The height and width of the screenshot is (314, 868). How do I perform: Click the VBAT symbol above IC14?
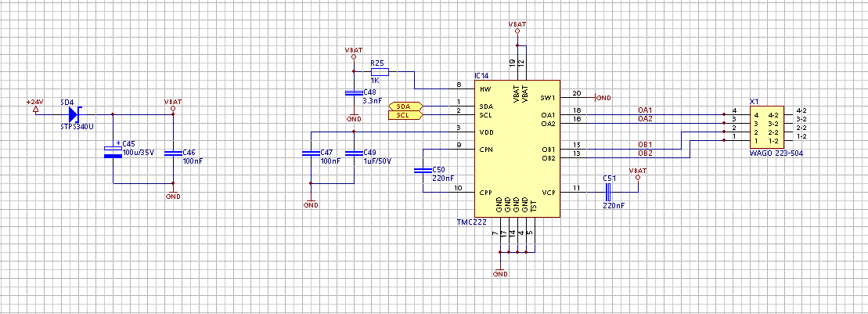[517, 27]
